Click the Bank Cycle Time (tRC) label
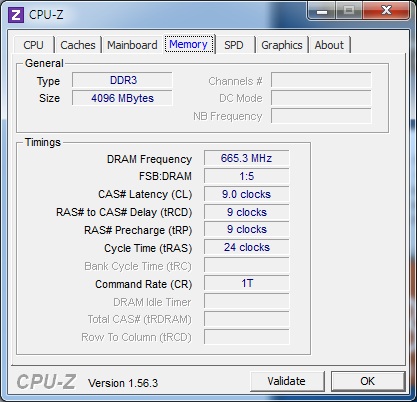Image resolution: width=417 pixels, height=402 pixels. [x=138, y=266]
